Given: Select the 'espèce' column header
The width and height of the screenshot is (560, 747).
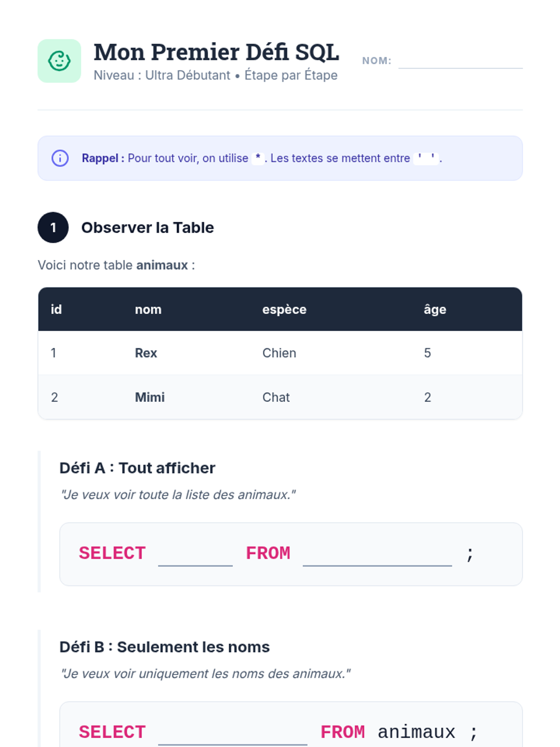Looking at the screenshot, I should [x=284, y=310].
